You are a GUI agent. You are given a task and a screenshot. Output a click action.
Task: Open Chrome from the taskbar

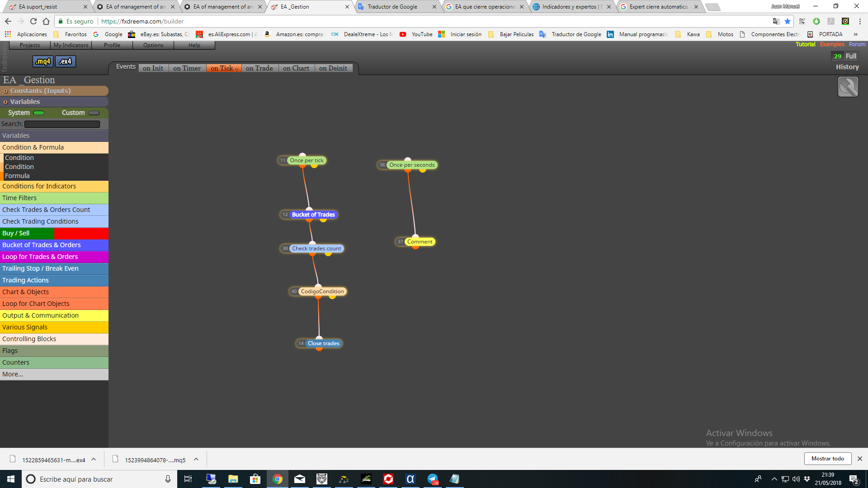point(278,479)
